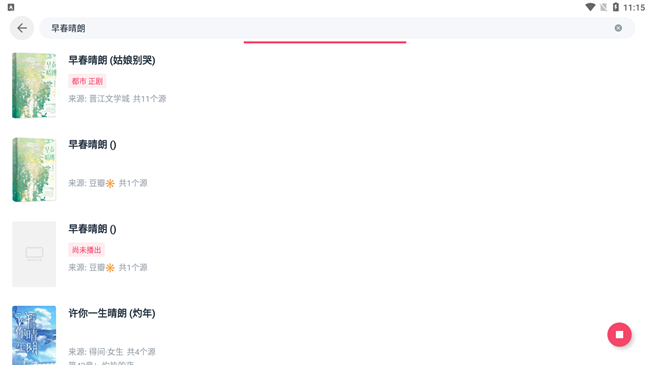Tap source line 晋江文学城 共11个源
The image size is (650, 365).
pos(117,99)
